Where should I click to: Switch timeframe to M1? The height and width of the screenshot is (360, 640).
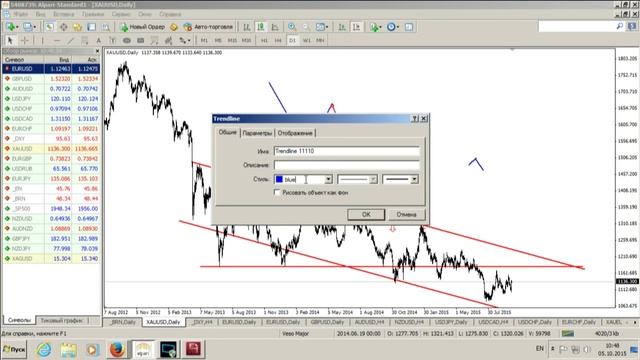pos(204,40)
